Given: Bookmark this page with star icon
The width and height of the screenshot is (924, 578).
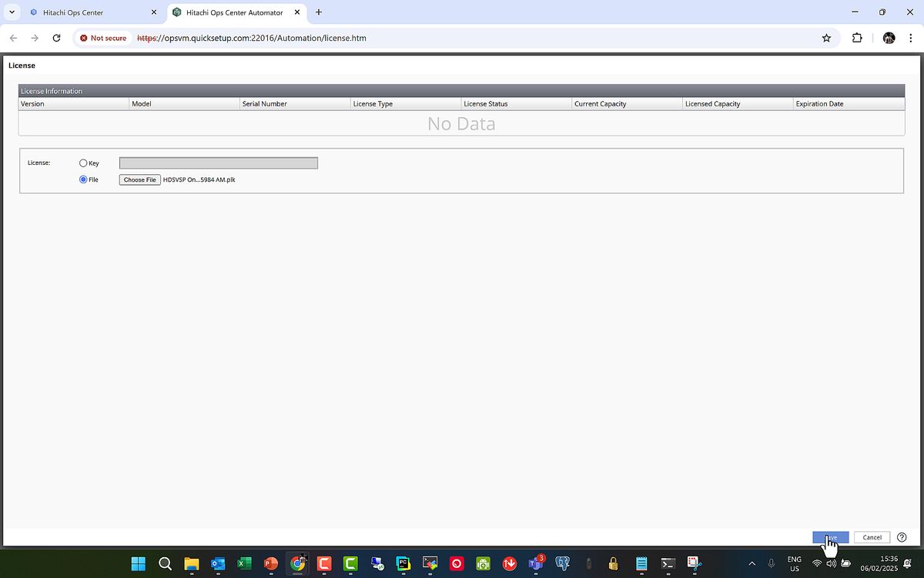Looking at the screenshot, I should 826,38.
